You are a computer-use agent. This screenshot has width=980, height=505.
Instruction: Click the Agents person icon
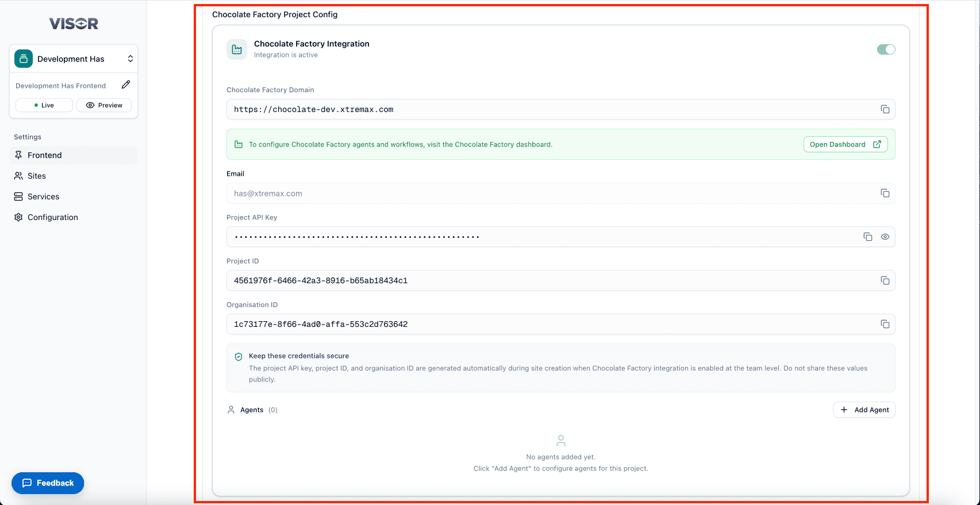(x=231, y=410)
